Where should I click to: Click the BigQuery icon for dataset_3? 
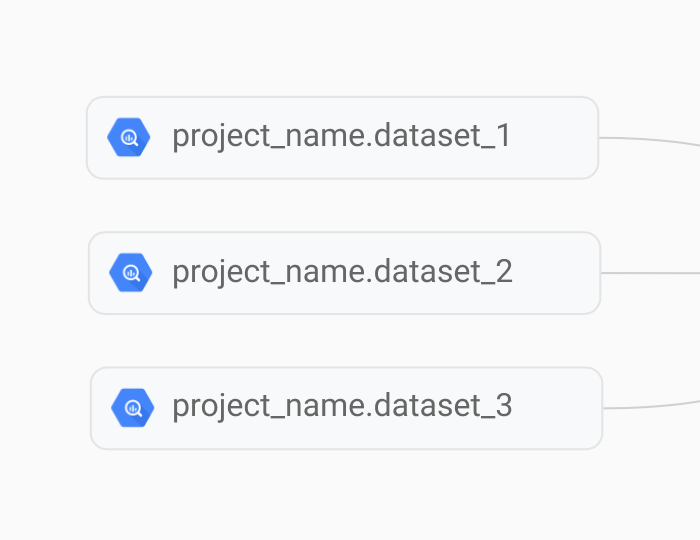133,407
